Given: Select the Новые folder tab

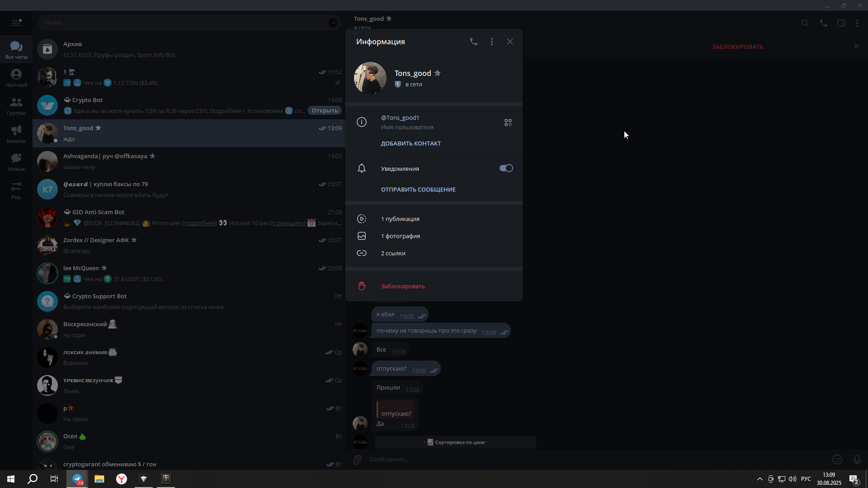Looking at the screenshot, I should [16, 162].
